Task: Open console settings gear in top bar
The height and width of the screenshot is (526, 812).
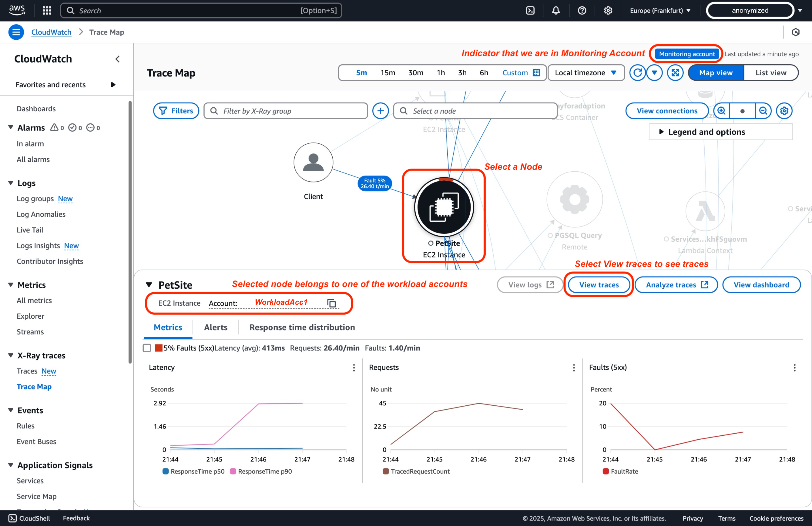Action: 608,10
